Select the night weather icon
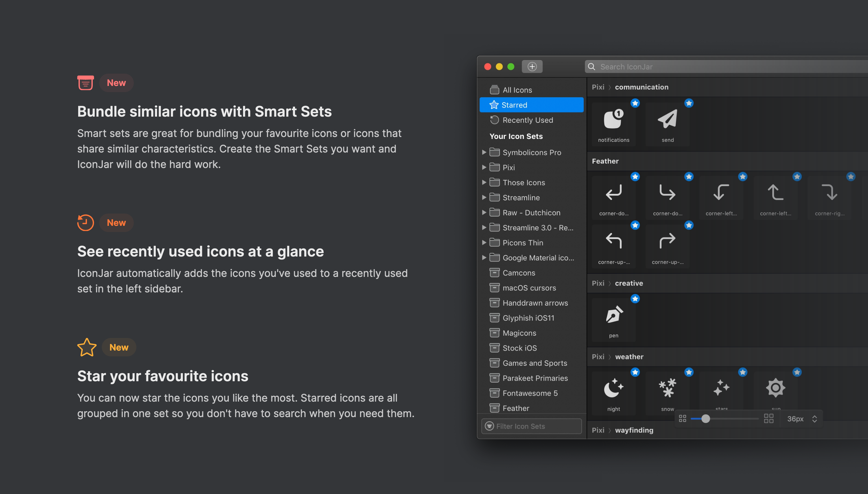This screenshot has height=494, width=868. (x=613, y=394)
